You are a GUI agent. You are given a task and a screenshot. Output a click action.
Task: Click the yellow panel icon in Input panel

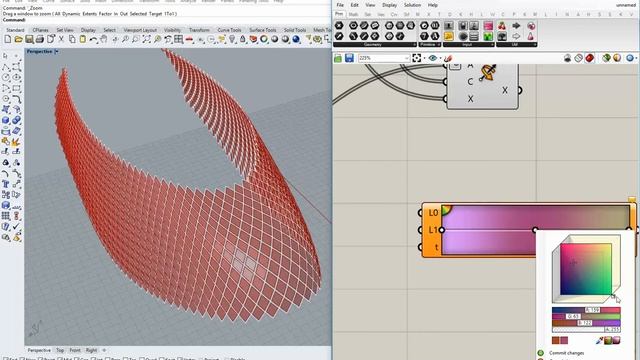[x=449, y=36]
